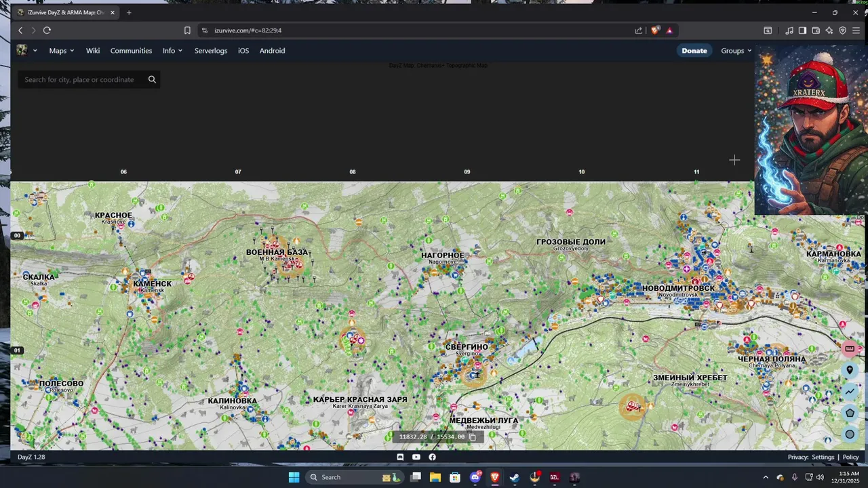Image resolution: width=868 pixels, height=488 pixels.
Task: Open the Communities menu item
Action: tap(131, 51)
